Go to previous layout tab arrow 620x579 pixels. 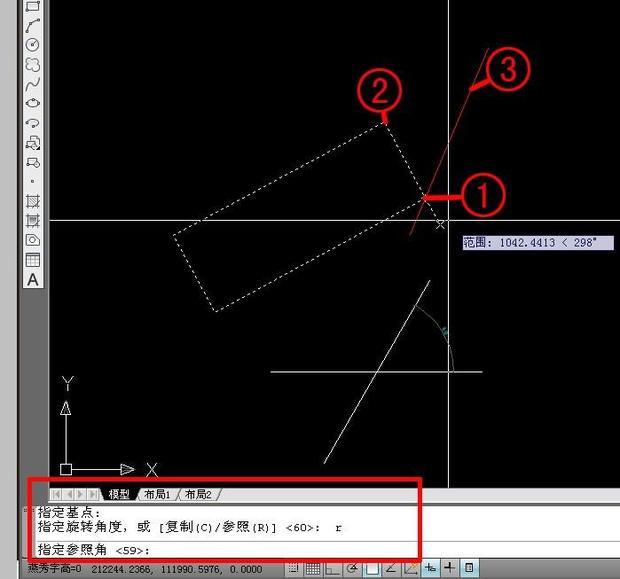(69, 494)
